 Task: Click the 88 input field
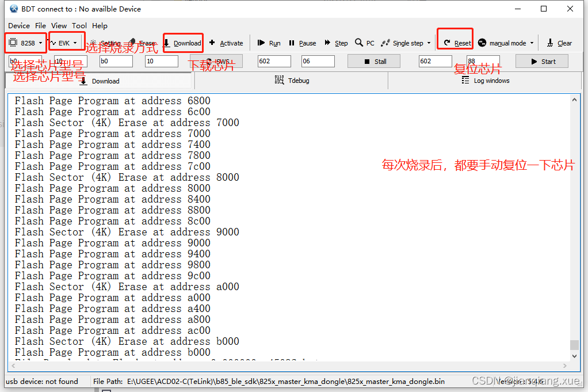coord(483,61)
